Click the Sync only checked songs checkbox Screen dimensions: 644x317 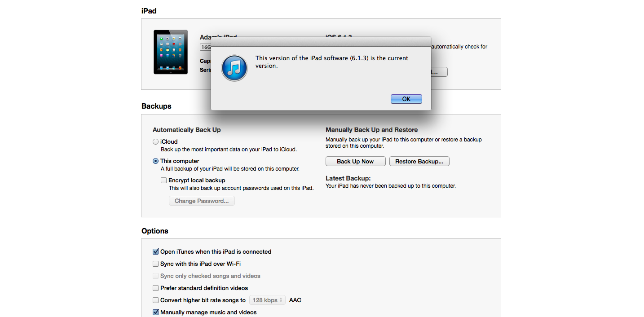(x=155, y=276)
